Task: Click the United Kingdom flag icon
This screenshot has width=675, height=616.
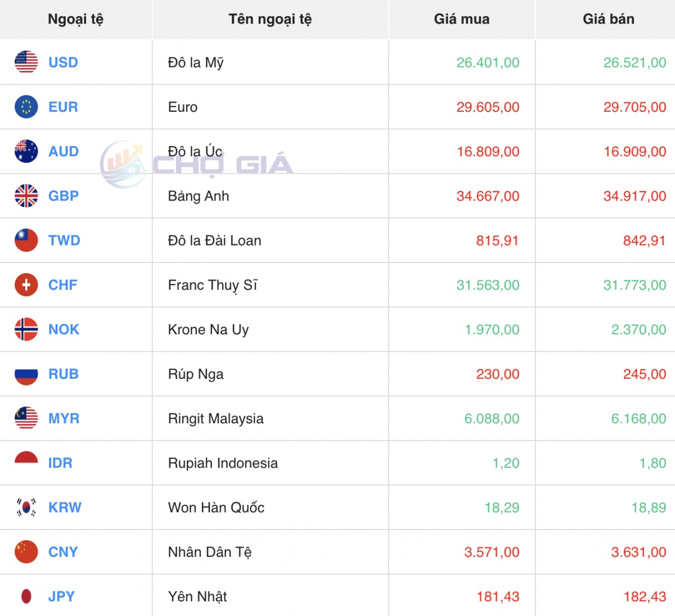Action: pyautogui.click(x=26, y=196)
